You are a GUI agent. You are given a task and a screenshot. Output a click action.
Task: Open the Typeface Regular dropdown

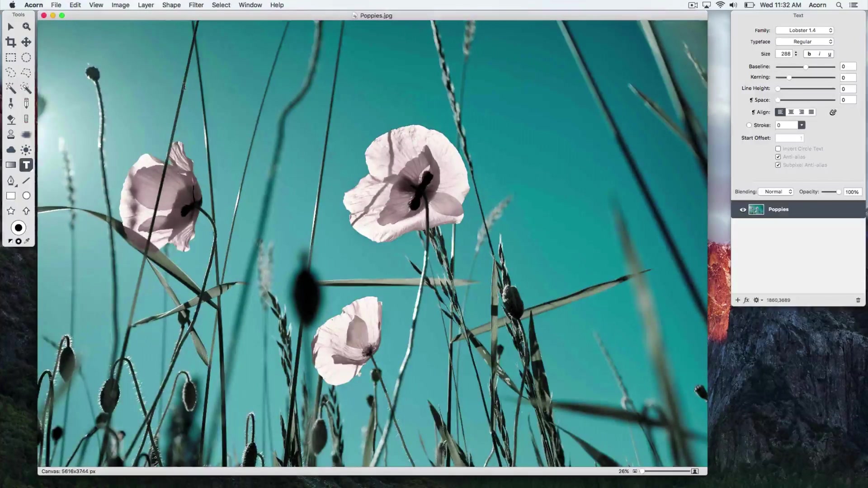click(804, 41)
